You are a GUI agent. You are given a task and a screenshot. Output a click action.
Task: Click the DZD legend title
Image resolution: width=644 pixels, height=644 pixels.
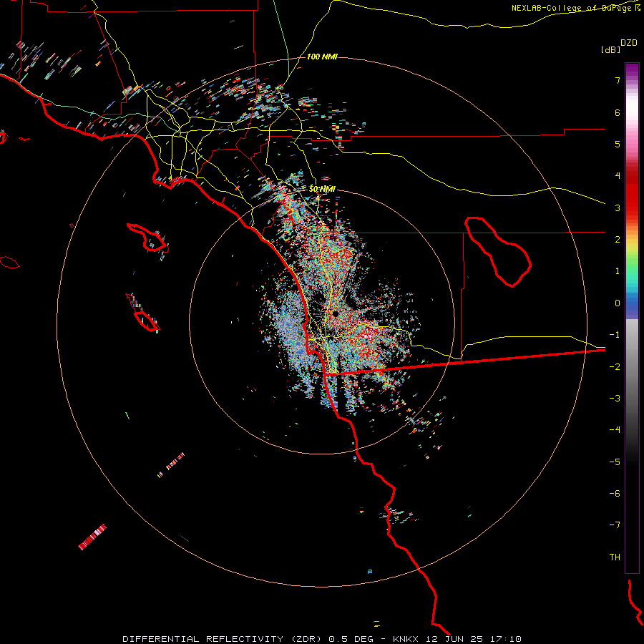point(629,43)
